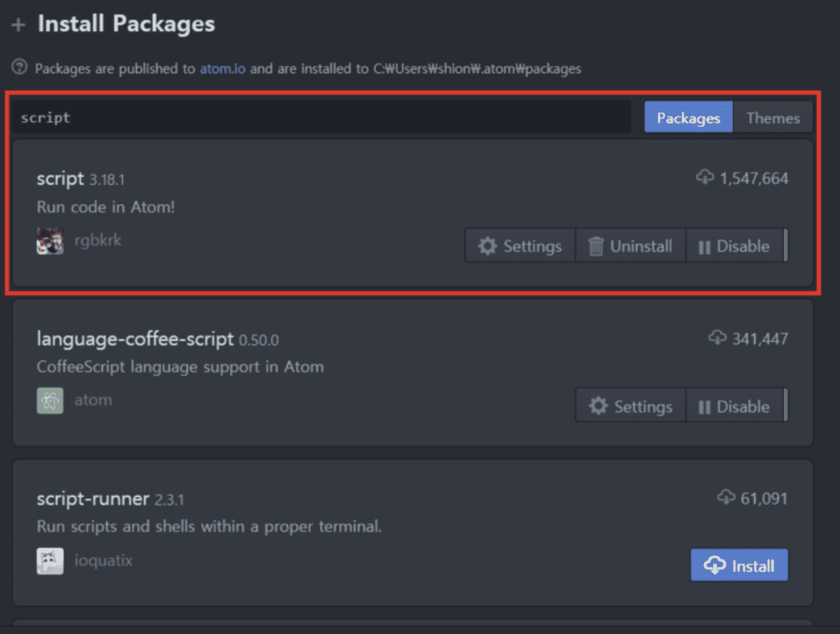Viewport: 840px width, 634px height.
Task: Click the script-runner download count cloud icon
Action: [726, 498]
